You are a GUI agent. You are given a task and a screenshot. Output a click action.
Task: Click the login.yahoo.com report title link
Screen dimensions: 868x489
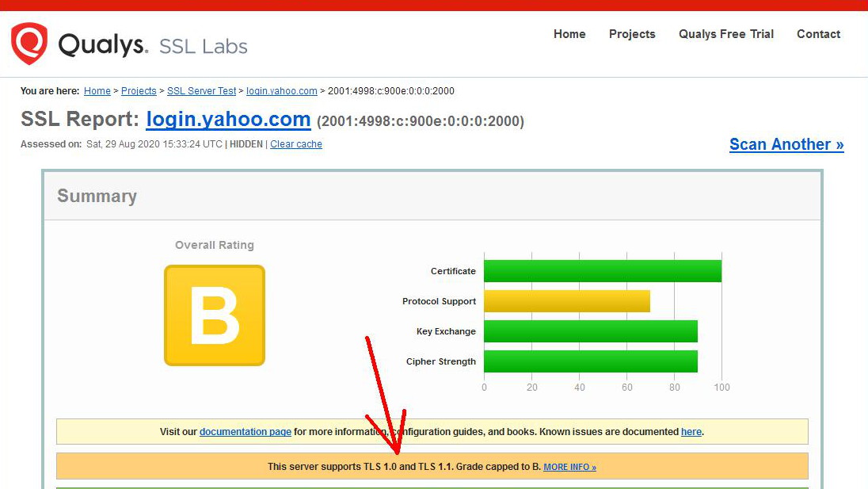(228, 120)
